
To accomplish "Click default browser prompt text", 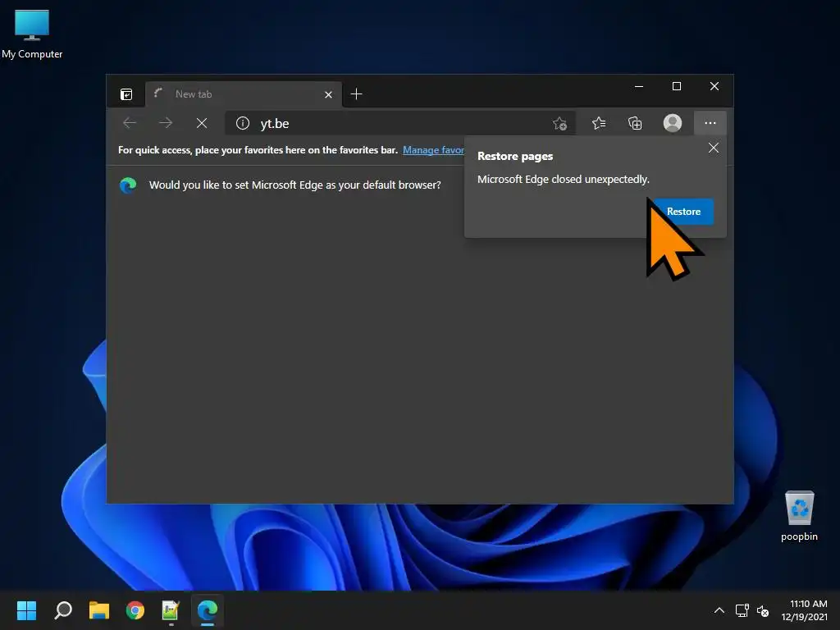I will tap(294, 185).
